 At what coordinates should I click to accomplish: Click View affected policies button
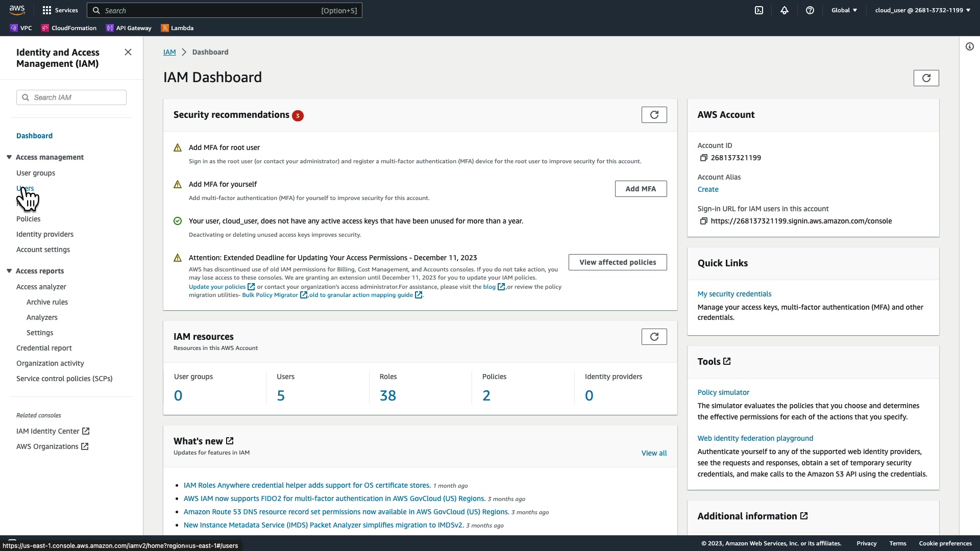pos(618,262)
